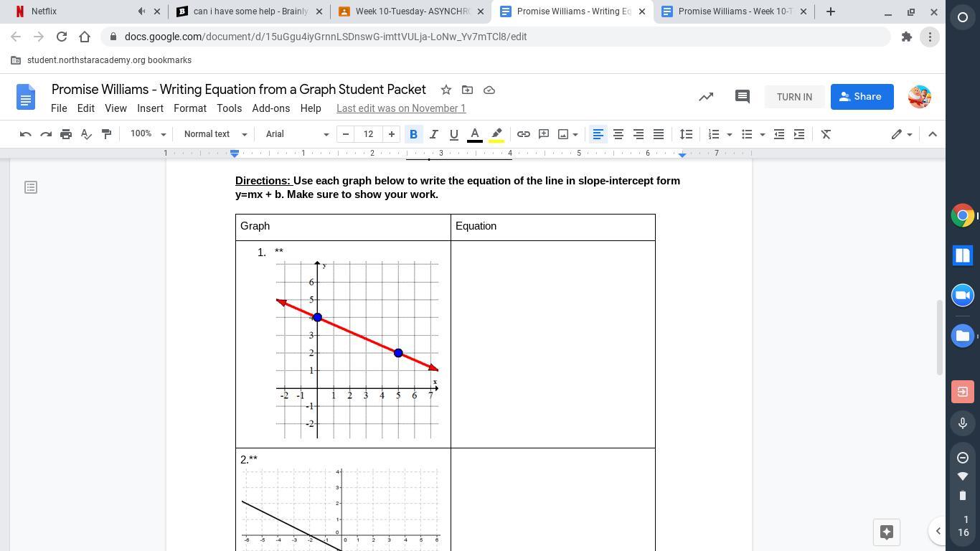
Task: Open the Arial font dropdown
Action: [x=297, y=134]
